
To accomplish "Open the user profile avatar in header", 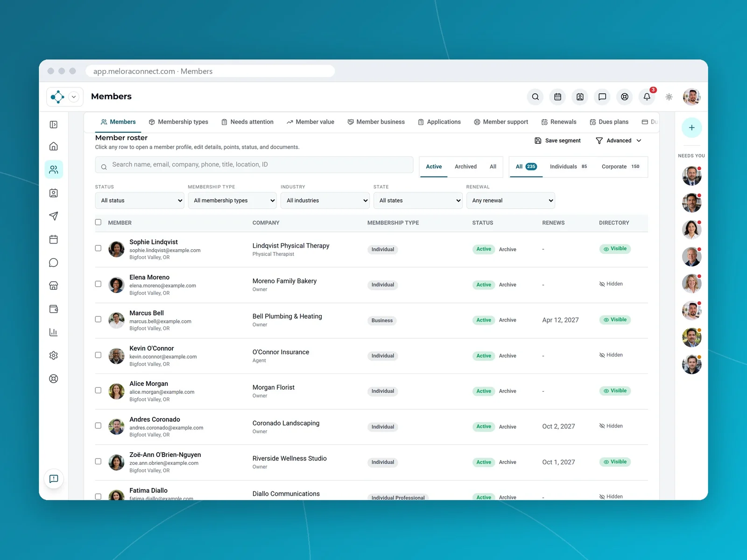I will (691, 97).
